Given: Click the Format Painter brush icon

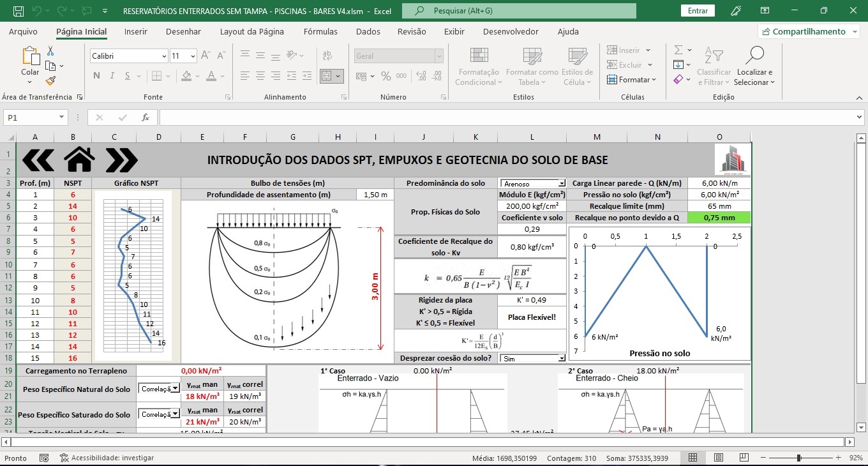Looking at the screenshot, I should click(x=50, y=80).
